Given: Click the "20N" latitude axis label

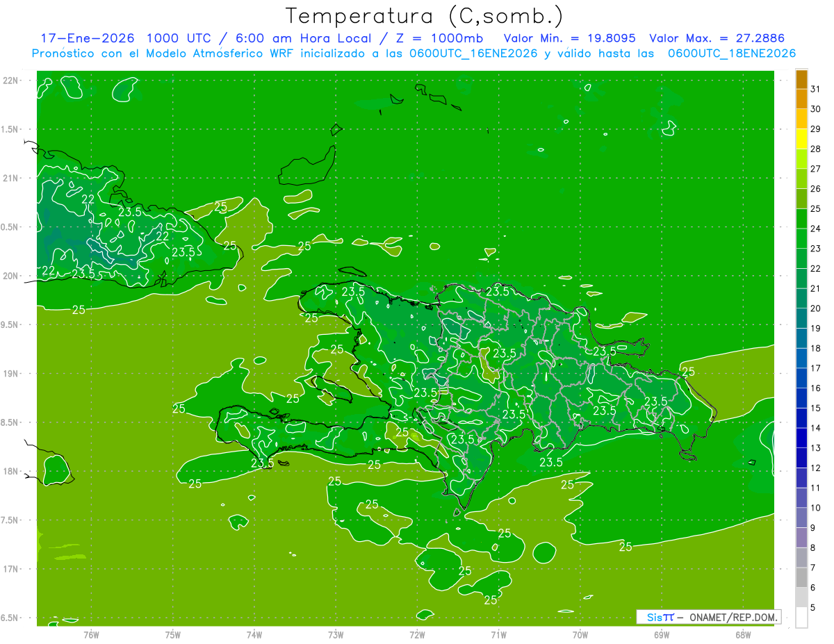Looking at the screenshot, I should click(x=11, y=276).
